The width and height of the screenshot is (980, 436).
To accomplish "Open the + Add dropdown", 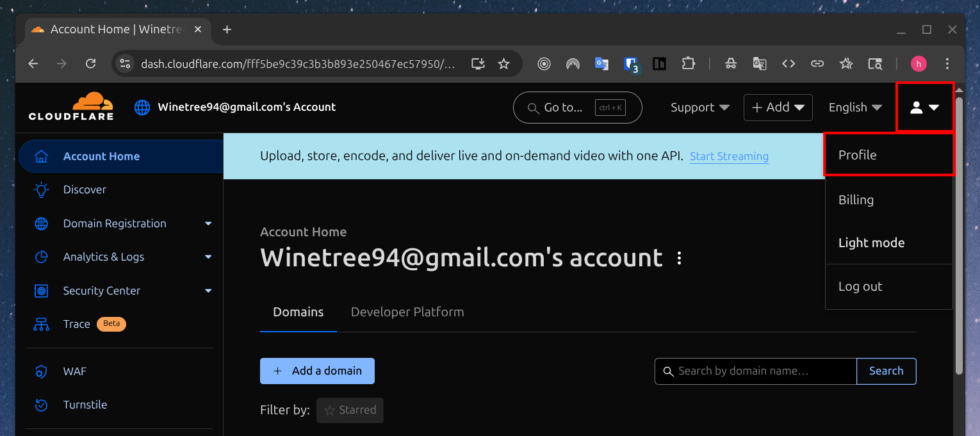I will point(778,108).
